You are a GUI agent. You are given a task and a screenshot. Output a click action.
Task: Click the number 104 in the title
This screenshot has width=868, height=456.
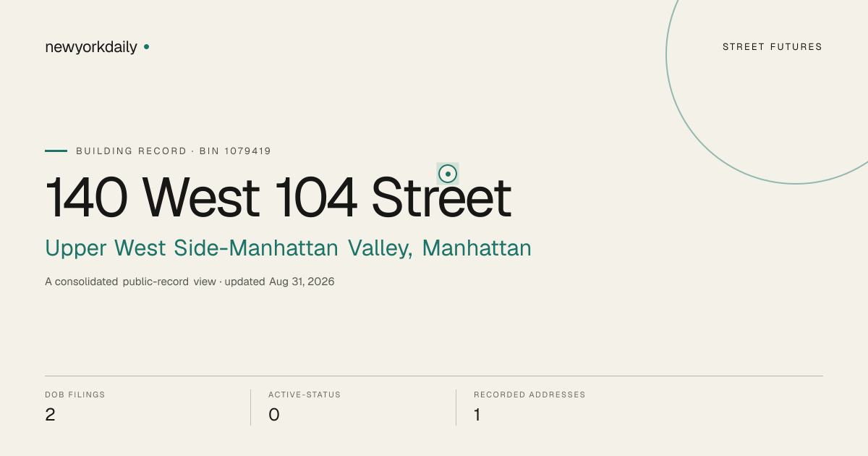coord(316,198)
